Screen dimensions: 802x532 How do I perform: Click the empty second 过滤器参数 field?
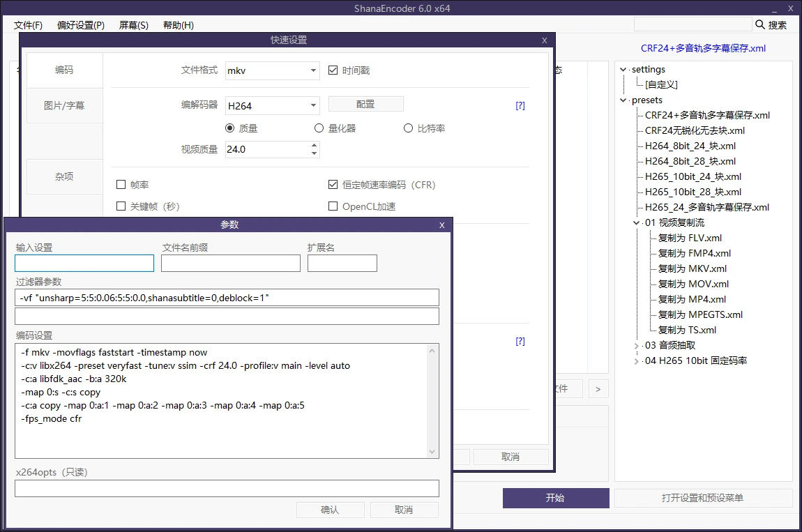227,316
